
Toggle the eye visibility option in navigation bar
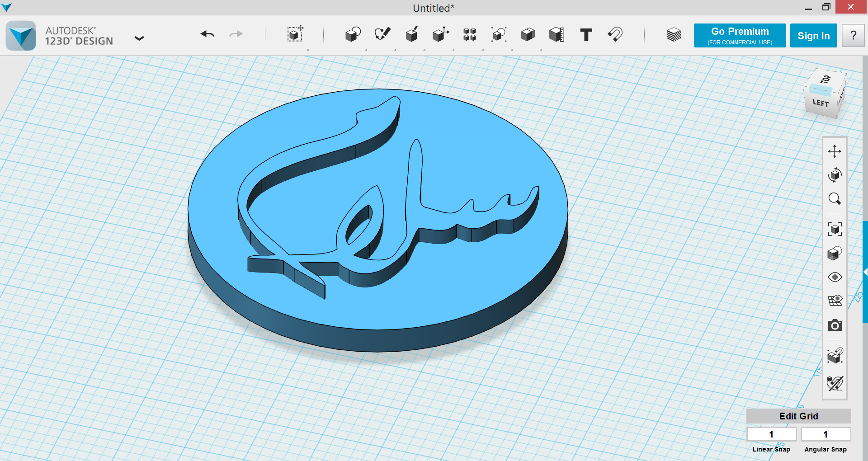tap(835, 277)
